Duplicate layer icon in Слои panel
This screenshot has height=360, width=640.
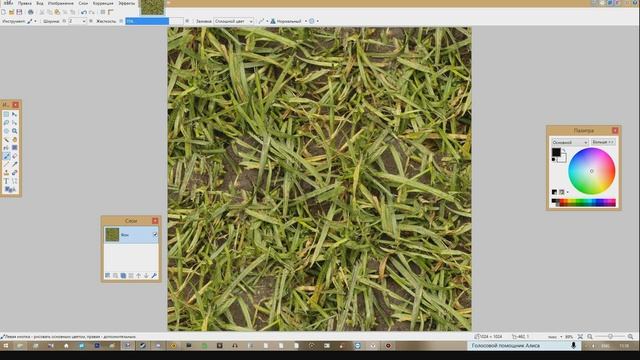(123, 276)
